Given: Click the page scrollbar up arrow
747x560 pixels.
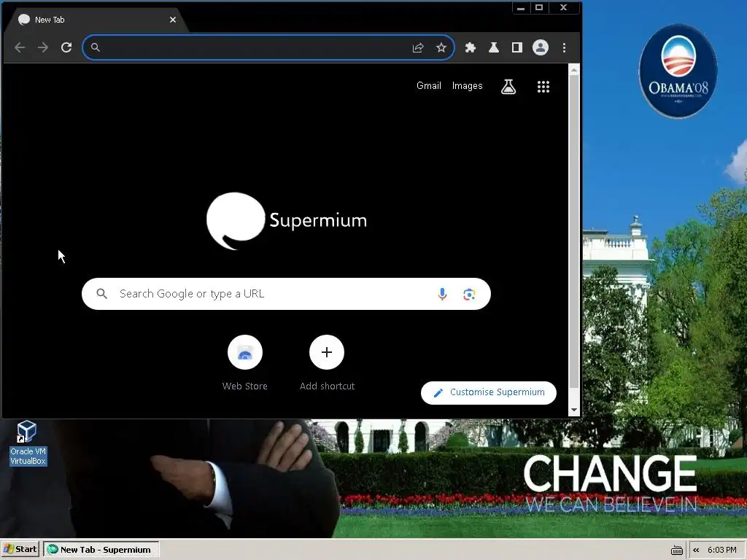Looking at the screenshot, I should (x=573, y=71).
